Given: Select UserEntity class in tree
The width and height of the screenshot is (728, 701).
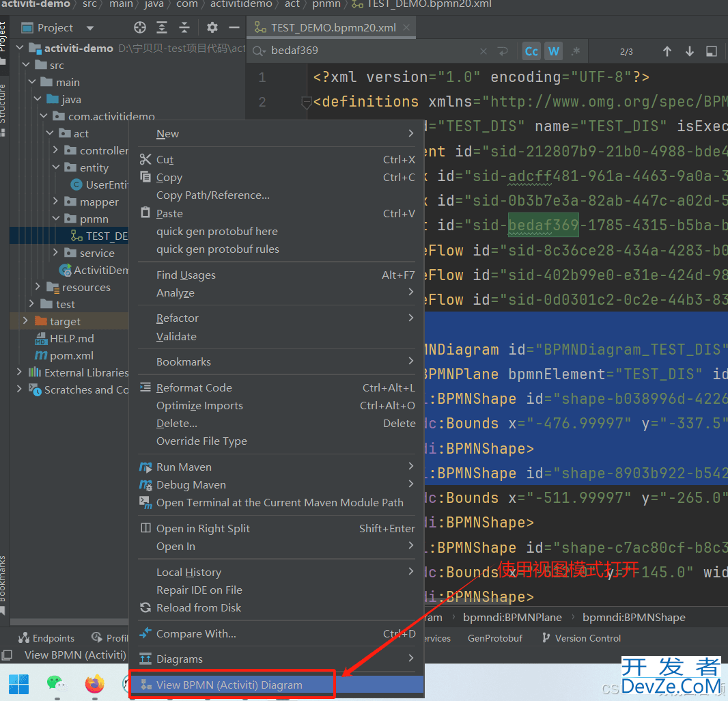Looking at the screenshot, I should tap(100, 185).
